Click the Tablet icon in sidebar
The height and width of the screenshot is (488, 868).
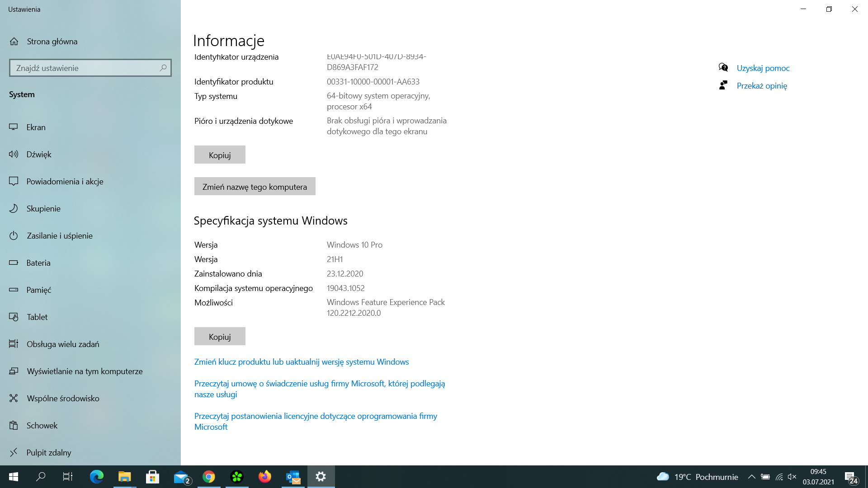[14, 317]
